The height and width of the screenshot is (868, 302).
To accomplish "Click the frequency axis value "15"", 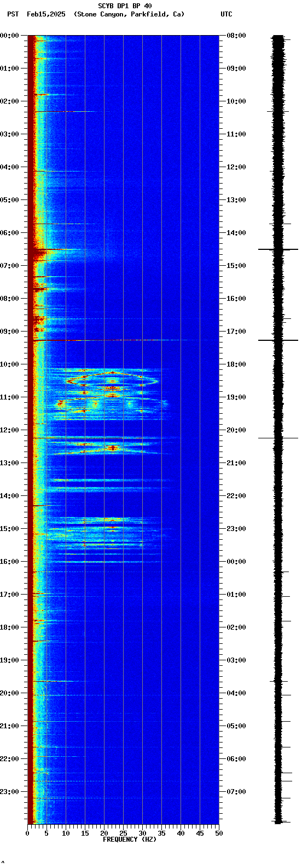I will tap(85, 833).
